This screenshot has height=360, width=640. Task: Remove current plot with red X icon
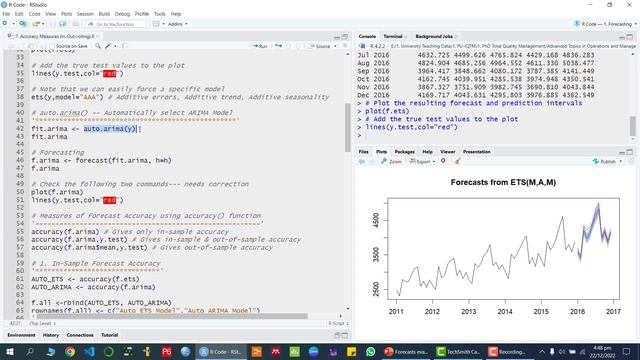coord(443,161)
